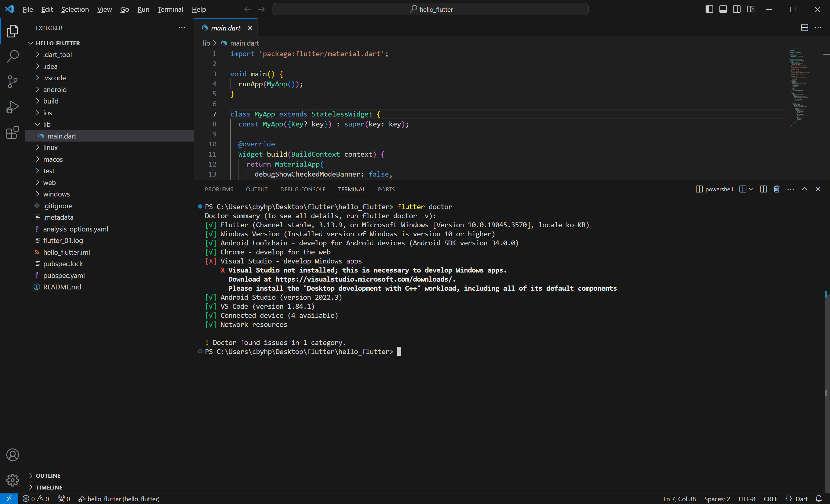
Task: Click the Ln 7, Col 38 cursor position
Action: [x=679, y=499]
